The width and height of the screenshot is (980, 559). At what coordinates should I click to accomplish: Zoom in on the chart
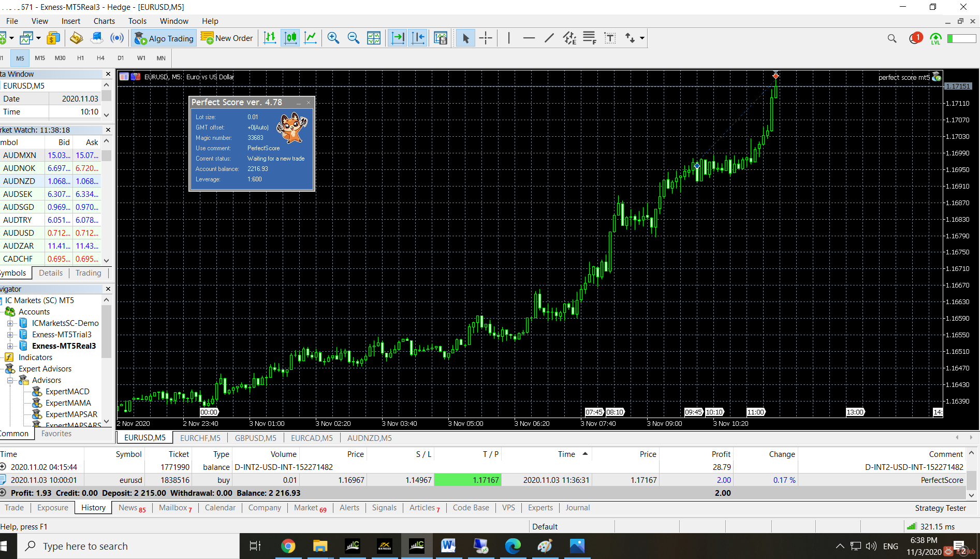point(333,38)
